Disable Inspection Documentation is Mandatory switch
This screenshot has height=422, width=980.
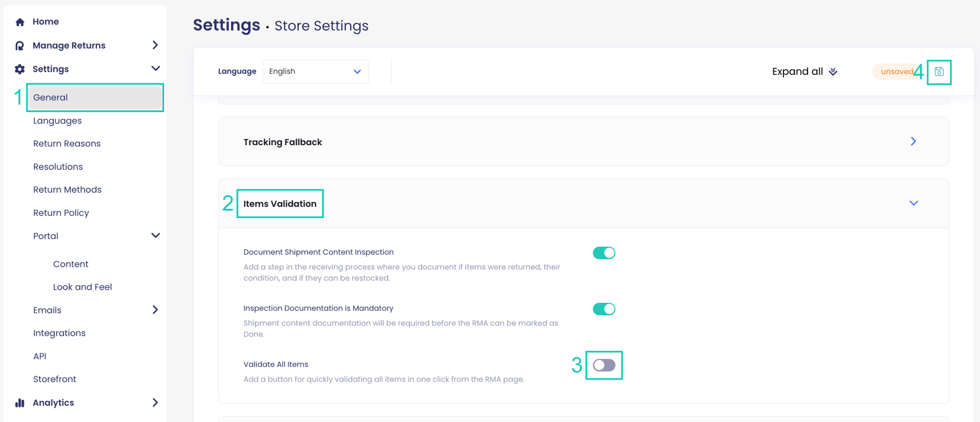pos(604,309)
